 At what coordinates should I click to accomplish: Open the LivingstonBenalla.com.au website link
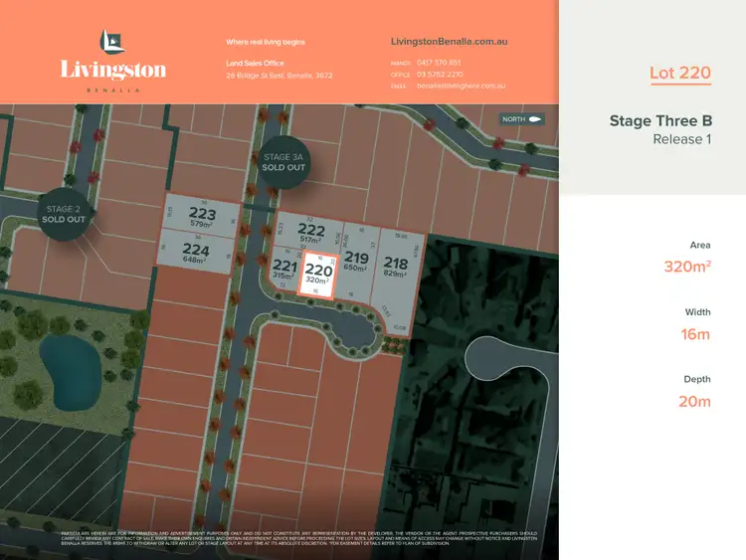click(x=450, y=42)
